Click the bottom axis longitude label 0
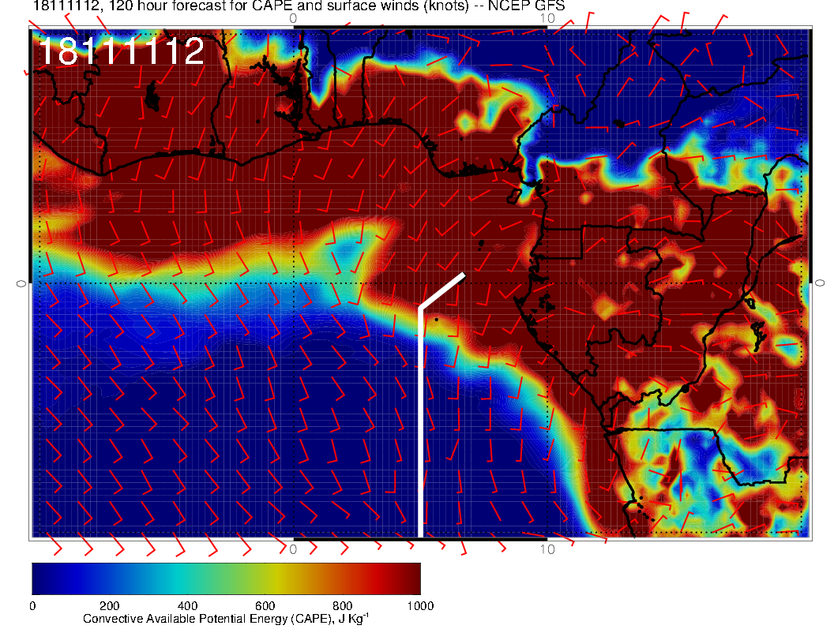Image resolution: width=834 pixels, height=644 pixels. [x=293, y=549]
